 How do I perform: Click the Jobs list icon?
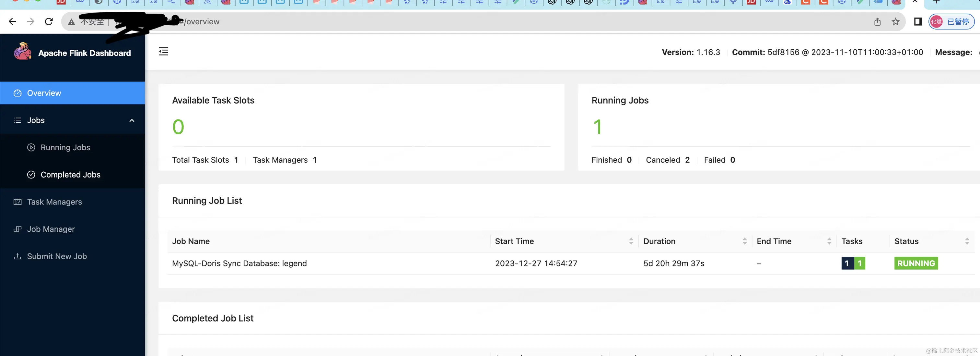[x=17, y=120]
